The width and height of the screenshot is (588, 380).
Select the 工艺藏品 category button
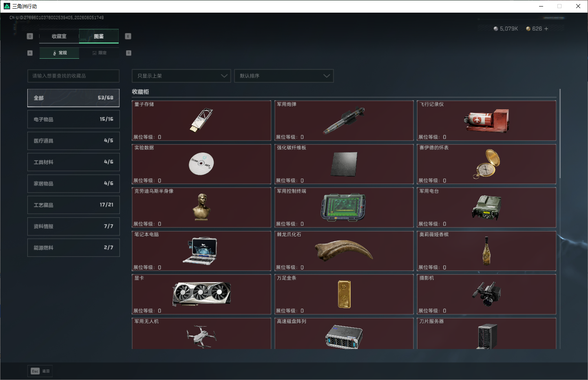(x=73, y=205)
